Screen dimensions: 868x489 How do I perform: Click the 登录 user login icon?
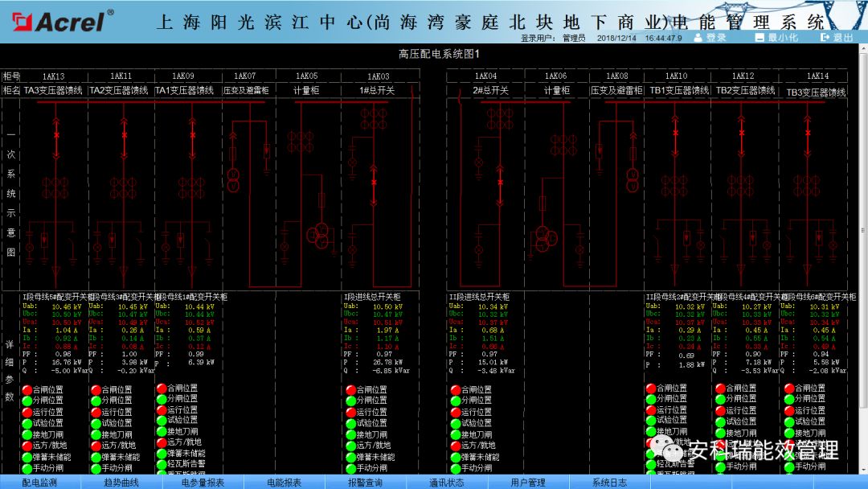pos(698,37)
